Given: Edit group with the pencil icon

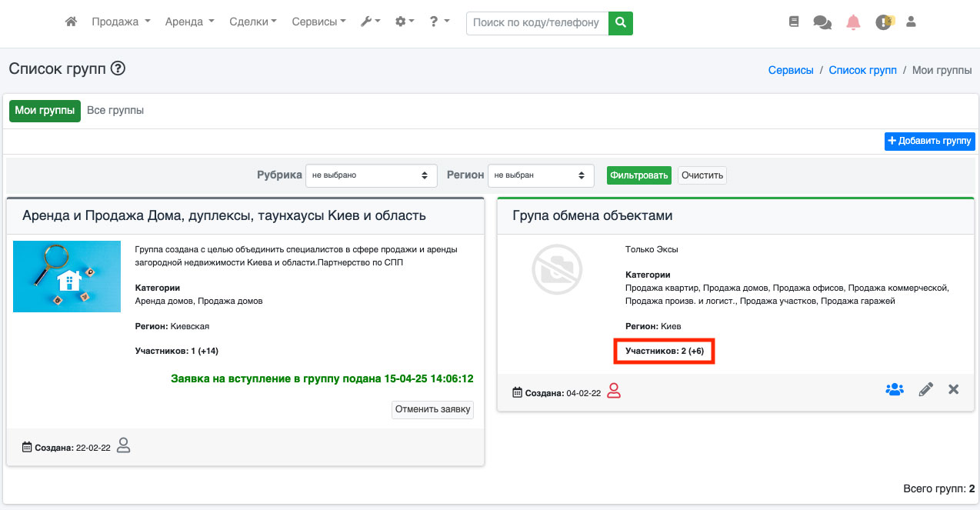Looking at the screenshot, I should [x=926, y=390].
